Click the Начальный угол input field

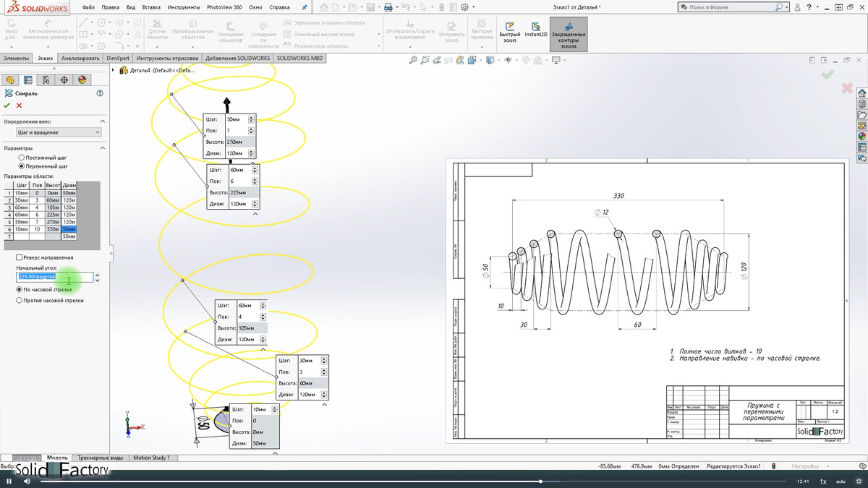click(x=55, y=277)
